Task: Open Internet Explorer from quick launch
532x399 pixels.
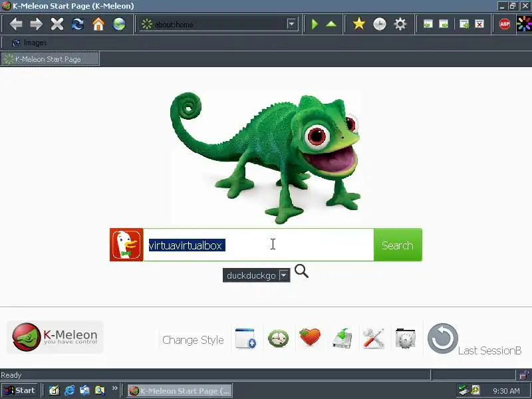Action: pos(70,390)
